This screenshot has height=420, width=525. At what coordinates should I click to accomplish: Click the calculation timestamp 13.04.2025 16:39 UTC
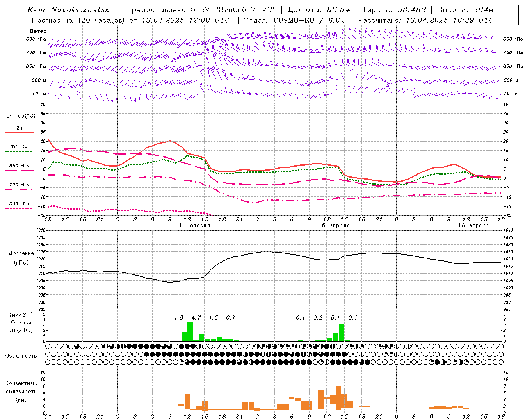tap(449, 20)
